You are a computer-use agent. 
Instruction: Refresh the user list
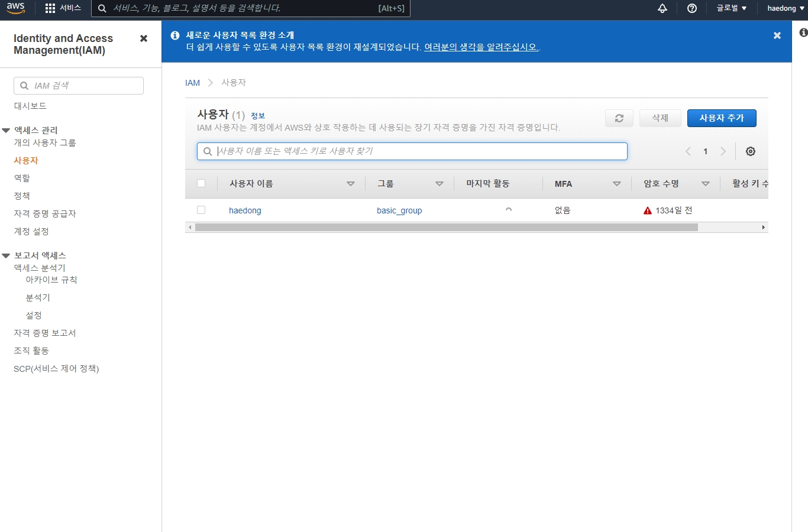coord(619,118)
